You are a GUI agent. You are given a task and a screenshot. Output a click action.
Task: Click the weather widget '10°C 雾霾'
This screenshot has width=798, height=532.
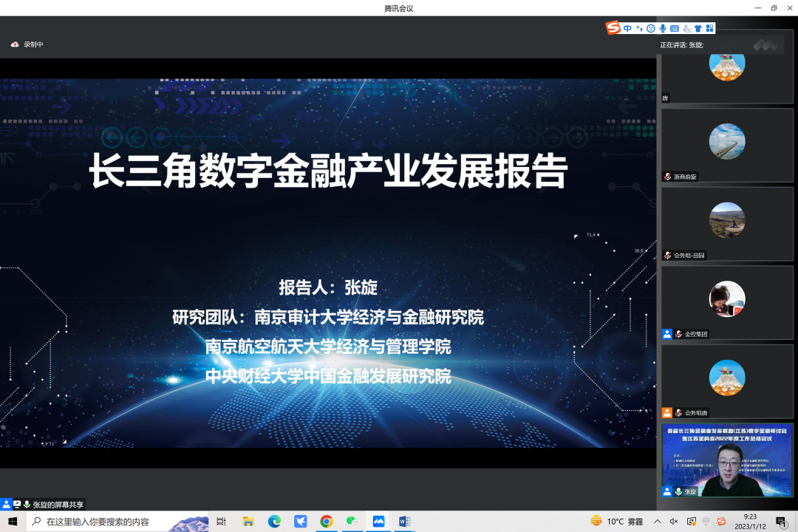point(616,522)
